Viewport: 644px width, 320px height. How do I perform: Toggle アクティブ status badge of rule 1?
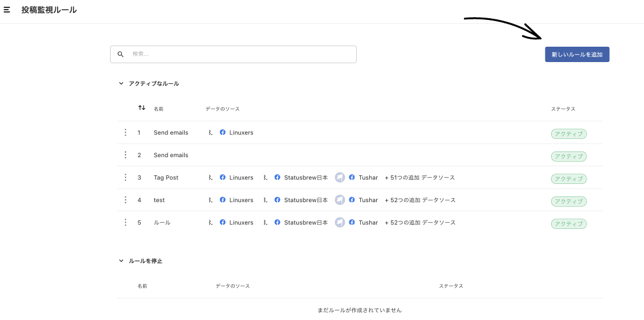(x=568, y=134)
